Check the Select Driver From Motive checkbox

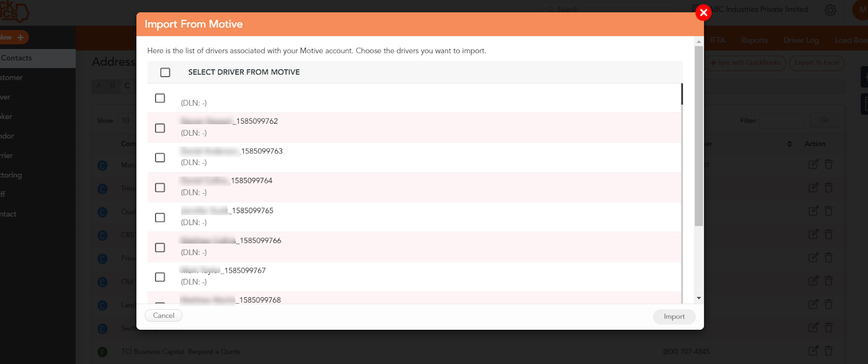point(165,72)
